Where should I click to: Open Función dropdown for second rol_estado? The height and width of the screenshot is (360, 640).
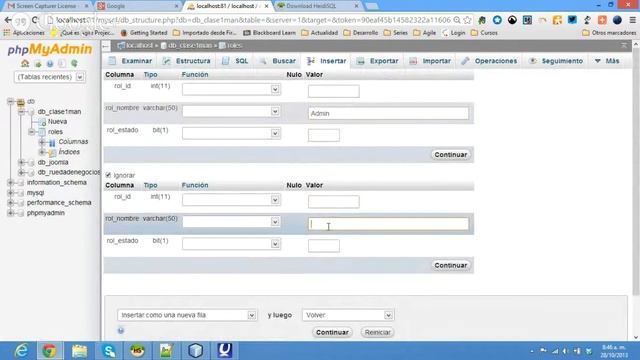point(231,244)
